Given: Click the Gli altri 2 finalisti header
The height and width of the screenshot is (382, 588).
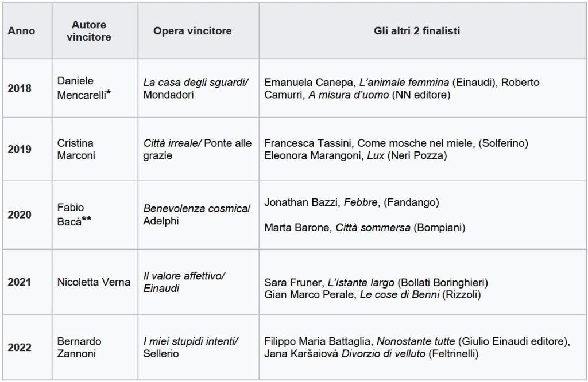Looking at the screenshot, I should (417, 31).
